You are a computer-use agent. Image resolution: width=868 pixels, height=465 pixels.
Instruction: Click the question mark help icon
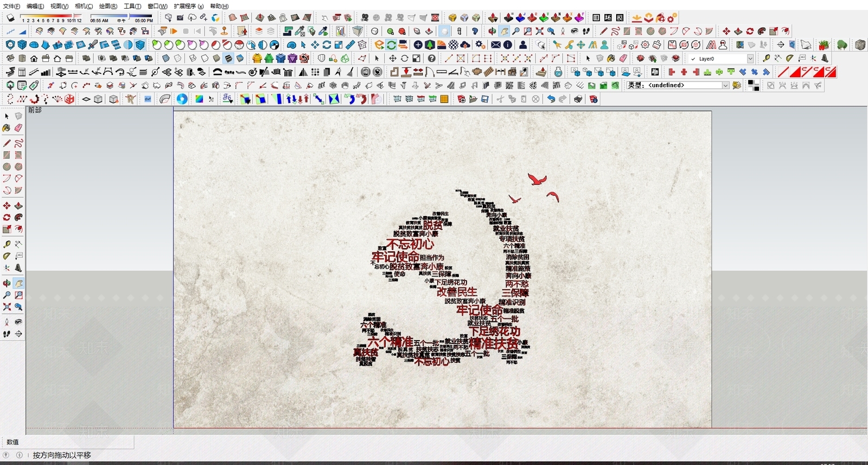point(431,58)
